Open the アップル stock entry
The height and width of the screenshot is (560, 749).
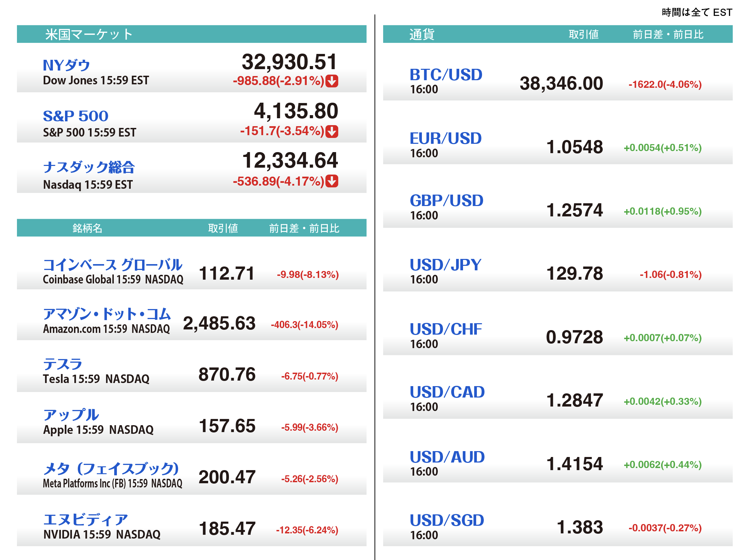(x=71, y=415)
